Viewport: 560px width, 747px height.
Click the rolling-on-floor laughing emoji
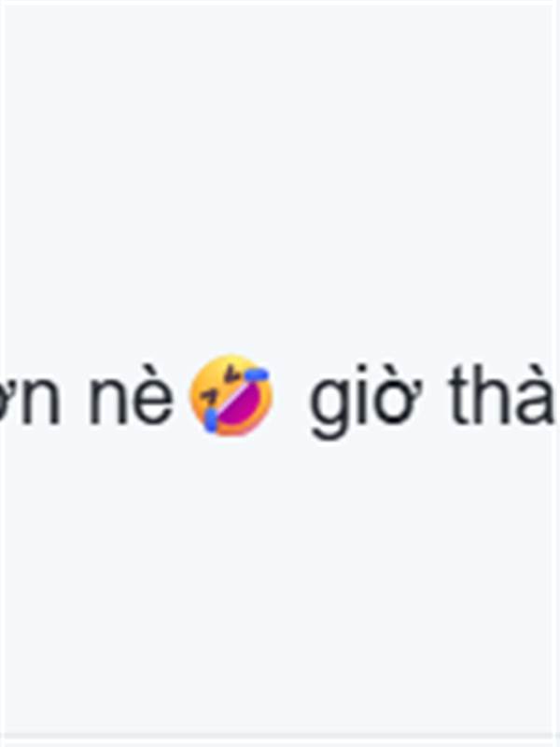tap(231, 394)
